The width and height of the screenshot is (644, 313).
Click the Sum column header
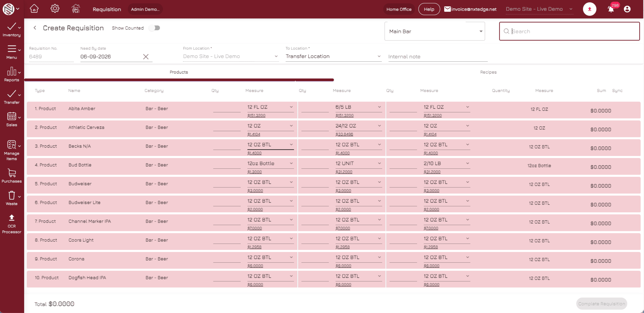pos(601,91)
